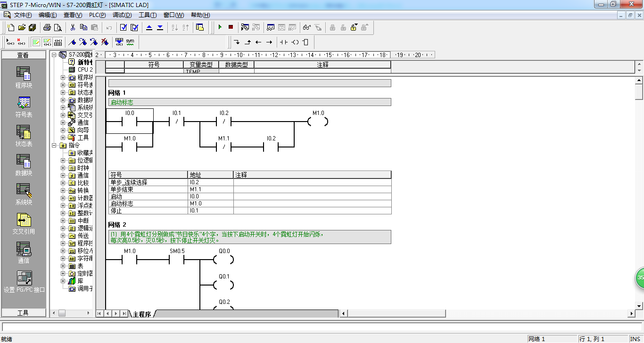Open the PLC(P) menu
The height and width of the screenshot is (343, 644).
pos(98,15)
